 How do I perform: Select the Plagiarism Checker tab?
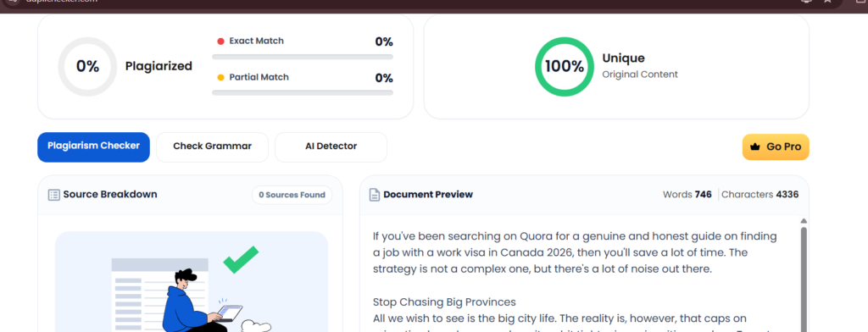tap(93, 147)
